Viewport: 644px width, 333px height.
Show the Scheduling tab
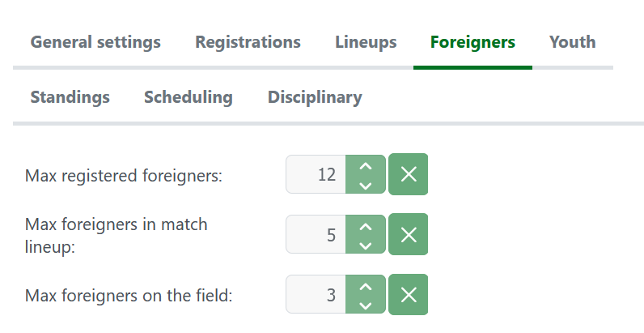click(x=189, y=97)
